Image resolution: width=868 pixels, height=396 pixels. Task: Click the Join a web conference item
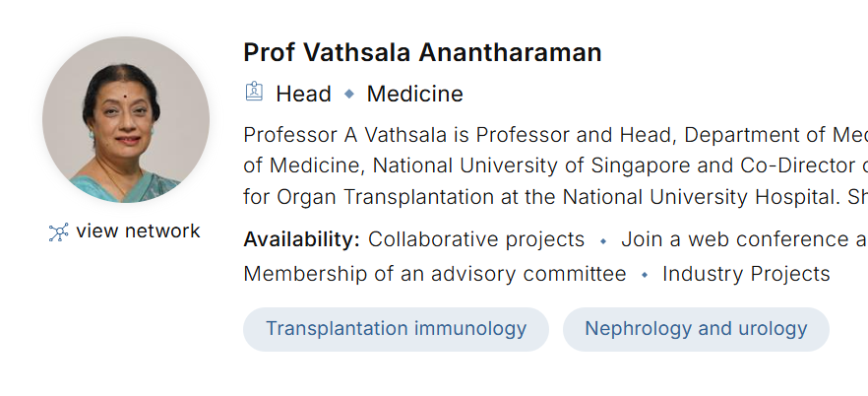(x=744, y=239)
